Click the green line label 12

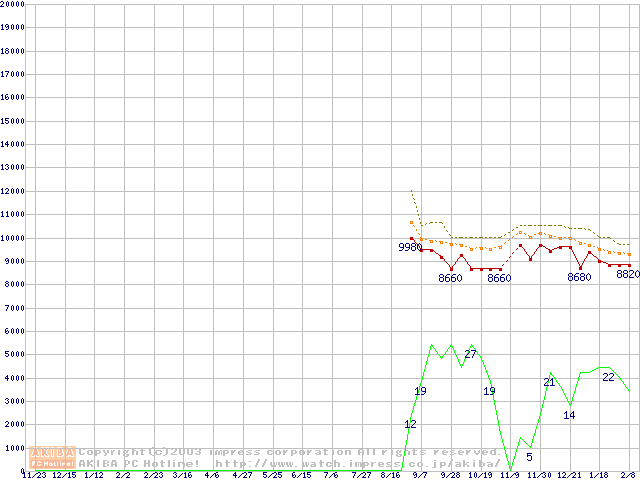pyautogui.click(x=410, y=425)
